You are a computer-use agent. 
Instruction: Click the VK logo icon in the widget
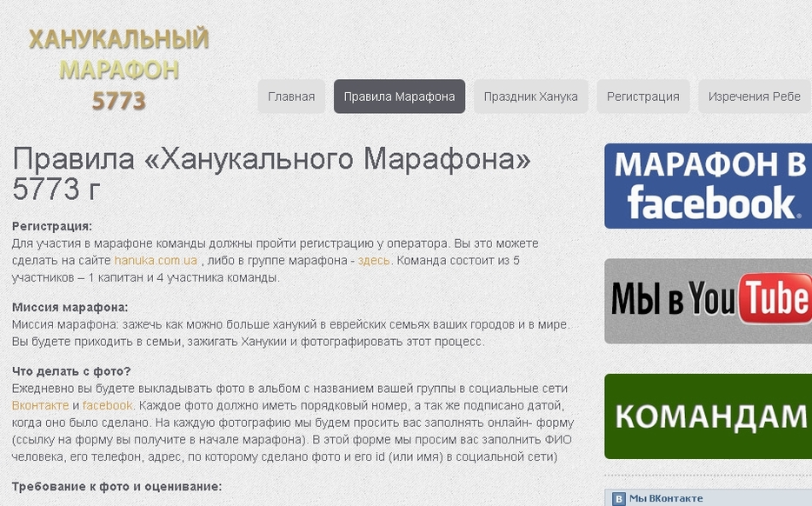618,499
